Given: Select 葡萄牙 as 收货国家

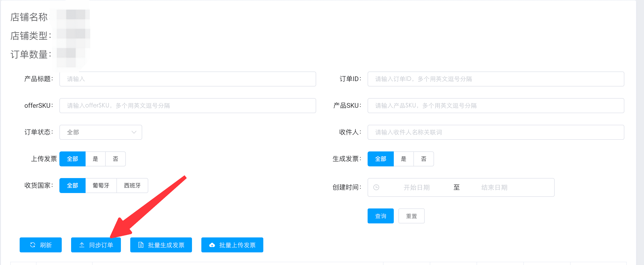Looking at the screenshot, I should pos(101,186).
